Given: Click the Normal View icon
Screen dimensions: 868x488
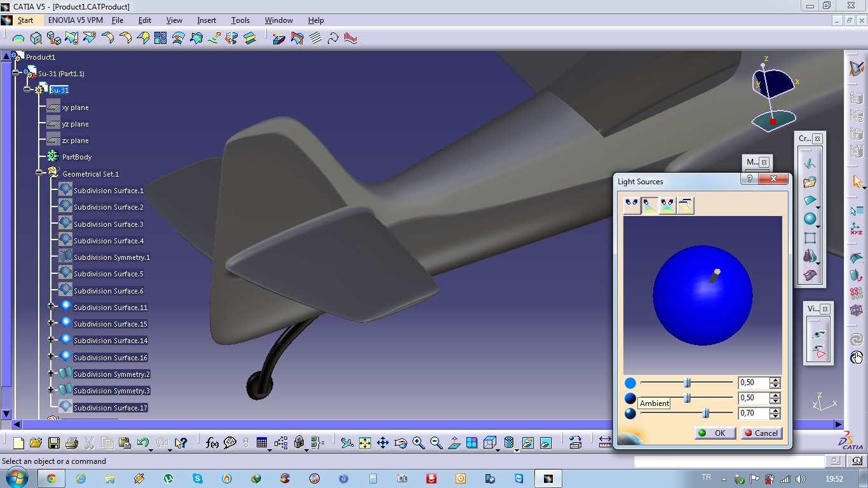Looking at the screenshot, I should (454, 443).
